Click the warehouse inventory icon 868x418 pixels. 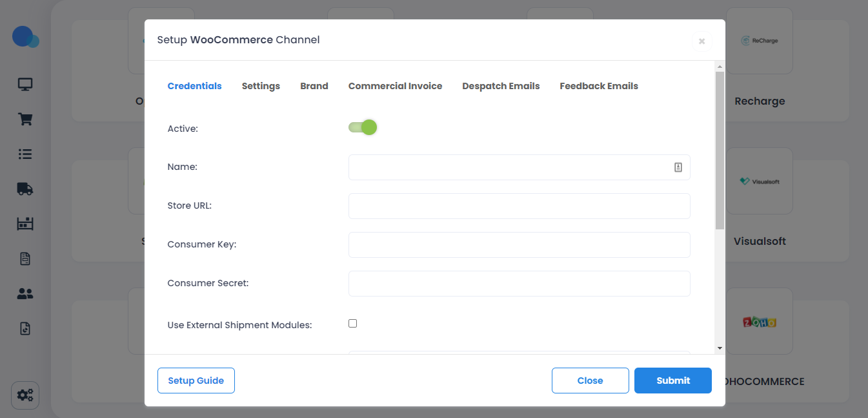tap(25, 224)
